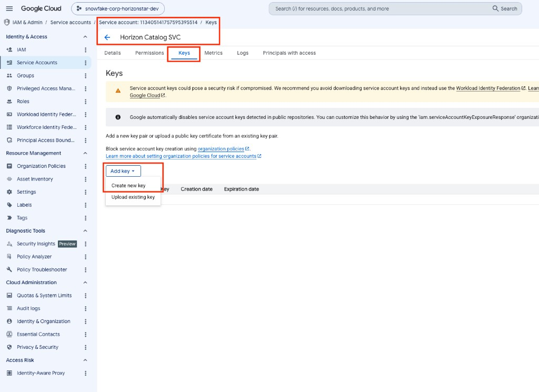This screenshot has height=392, width=539.
Task: Open the three-dot menu next to IAM
Action: point(86,50)
